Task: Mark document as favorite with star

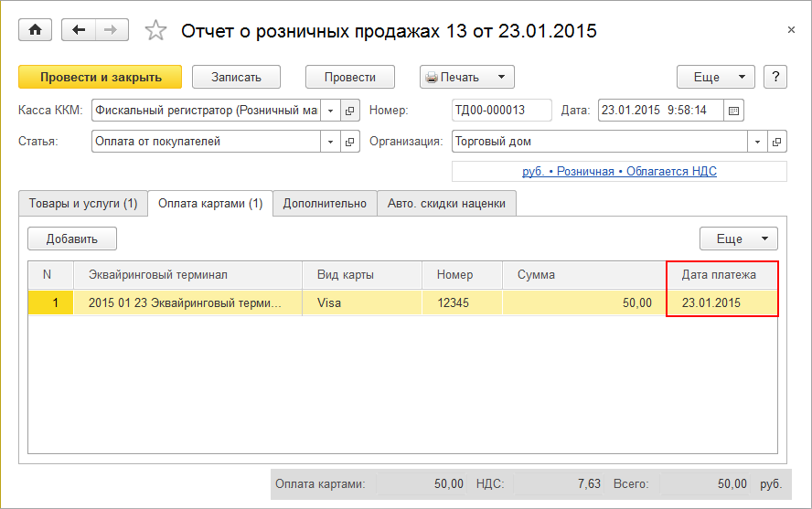Action: pyautogui.click(x=156, y=31)
